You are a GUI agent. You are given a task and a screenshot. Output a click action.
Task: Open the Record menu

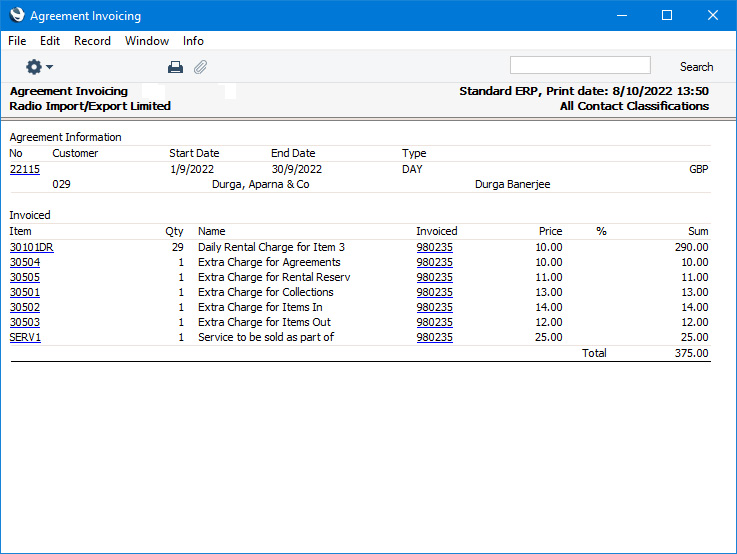tap(92, 41)
